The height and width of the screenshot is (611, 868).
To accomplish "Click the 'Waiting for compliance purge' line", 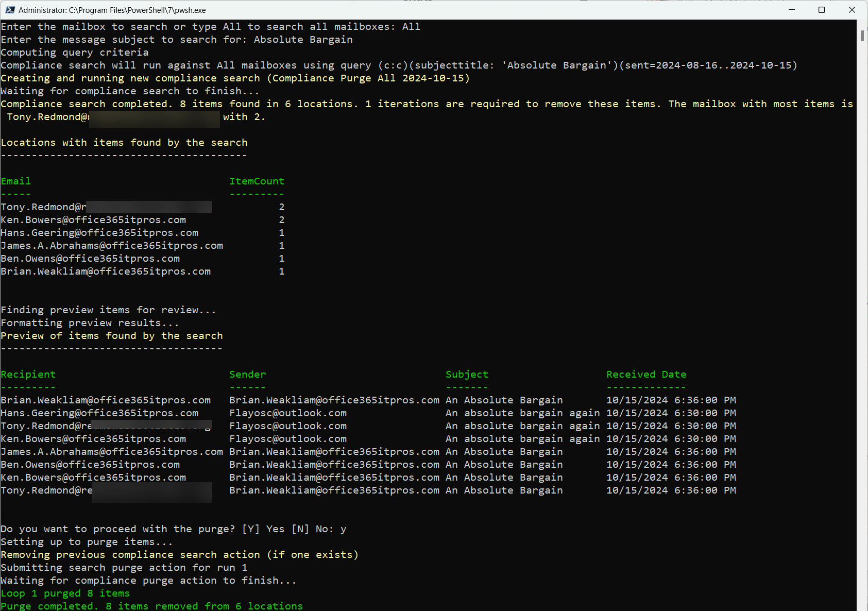I will pos(148,580).
